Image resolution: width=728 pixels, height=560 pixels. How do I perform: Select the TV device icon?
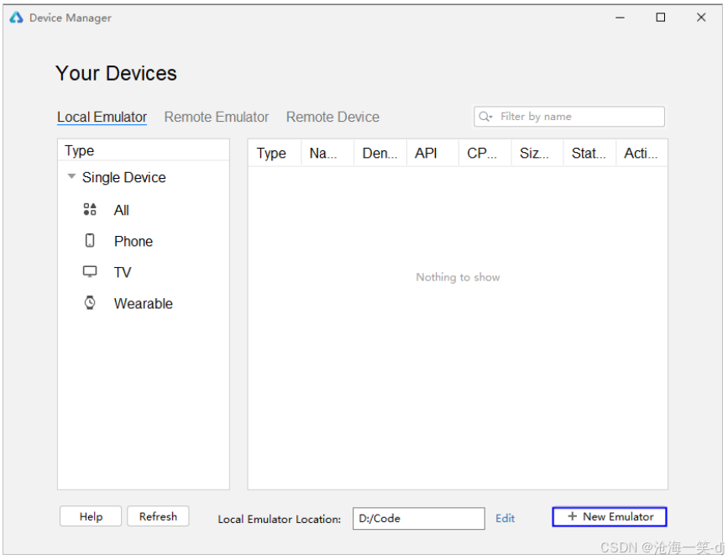[x=90, y=271]
